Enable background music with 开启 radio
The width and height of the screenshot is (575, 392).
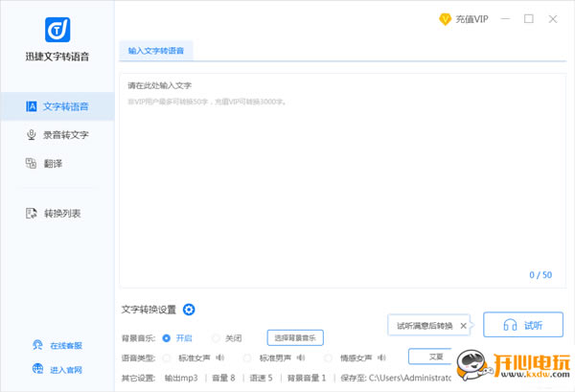(167, 337)
